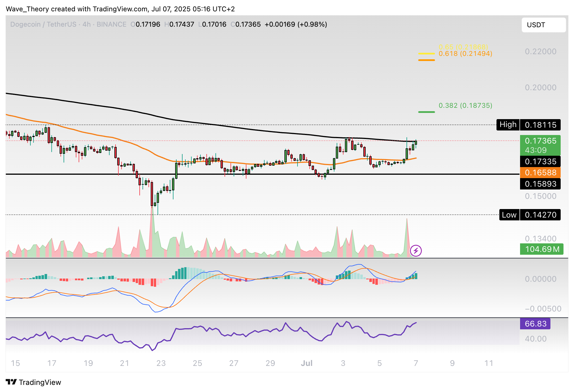Click the TradingView logo icon

pos(11,382)
